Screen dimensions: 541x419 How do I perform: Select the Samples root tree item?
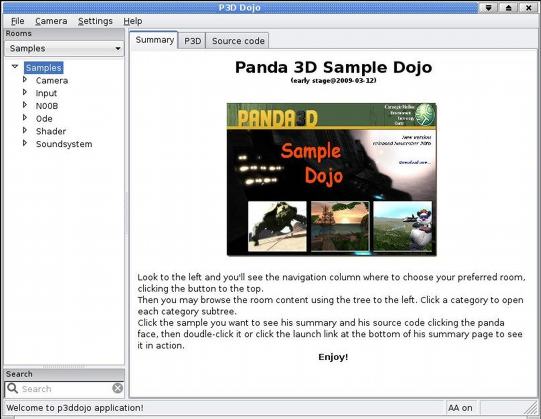click(x=43, y=68)
